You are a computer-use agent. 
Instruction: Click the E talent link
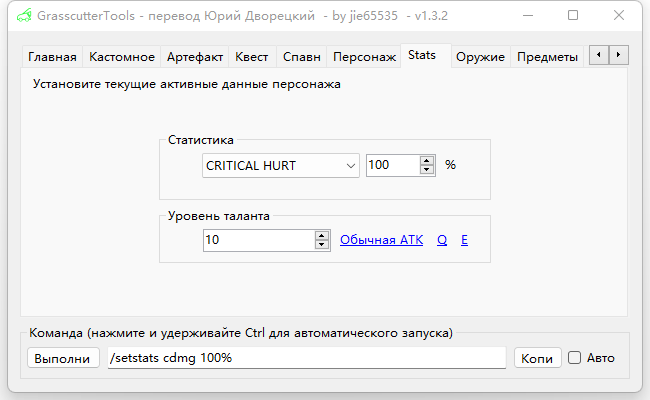pyautogui.click(x=464, y=240)
